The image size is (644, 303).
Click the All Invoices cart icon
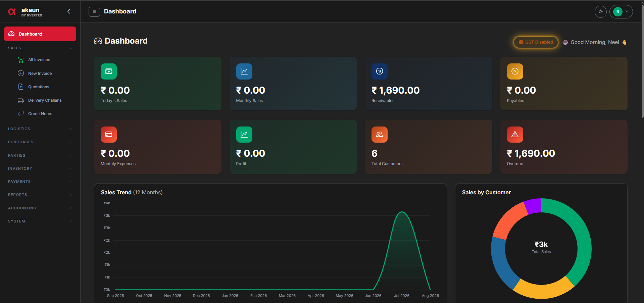21,60
